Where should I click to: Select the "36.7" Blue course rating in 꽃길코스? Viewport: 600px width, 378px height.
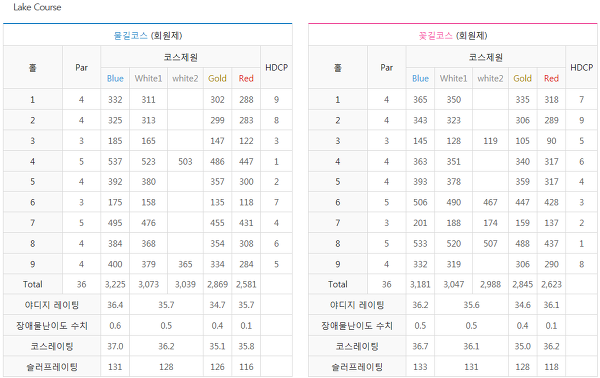click(x=420, y=346)
